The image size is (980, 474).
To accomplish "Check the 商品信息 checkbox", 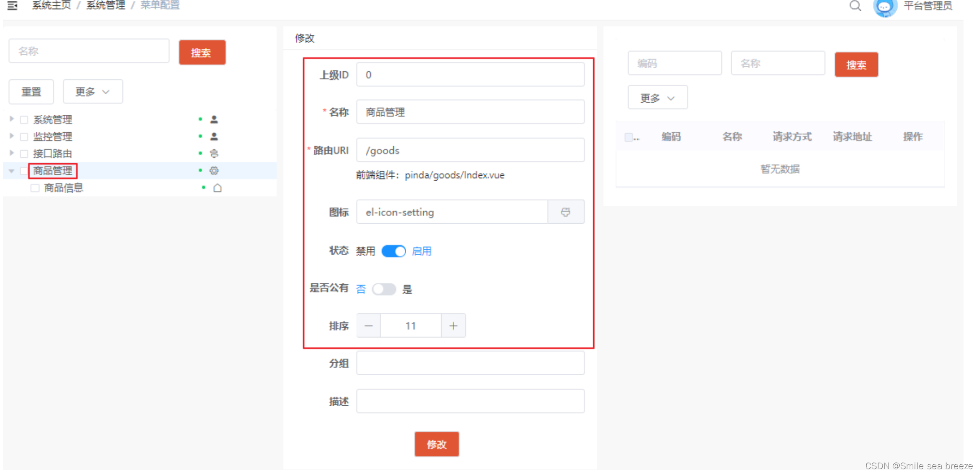I will click(x=35, y=188).
